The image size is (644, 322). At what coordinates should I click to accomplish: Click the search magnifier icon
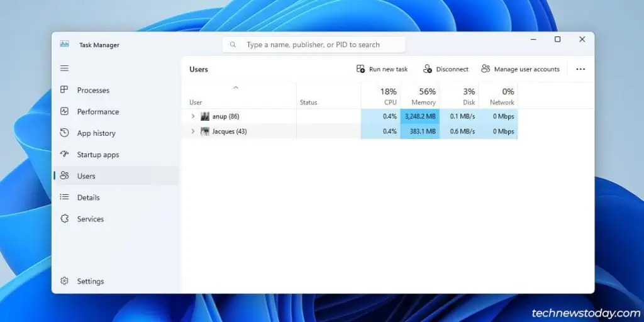(233, 45)
